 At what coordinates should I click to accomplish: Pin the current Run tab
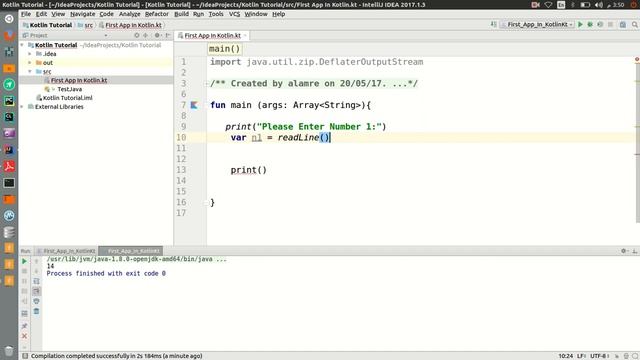pyautogui.click(x=24, y=326)
